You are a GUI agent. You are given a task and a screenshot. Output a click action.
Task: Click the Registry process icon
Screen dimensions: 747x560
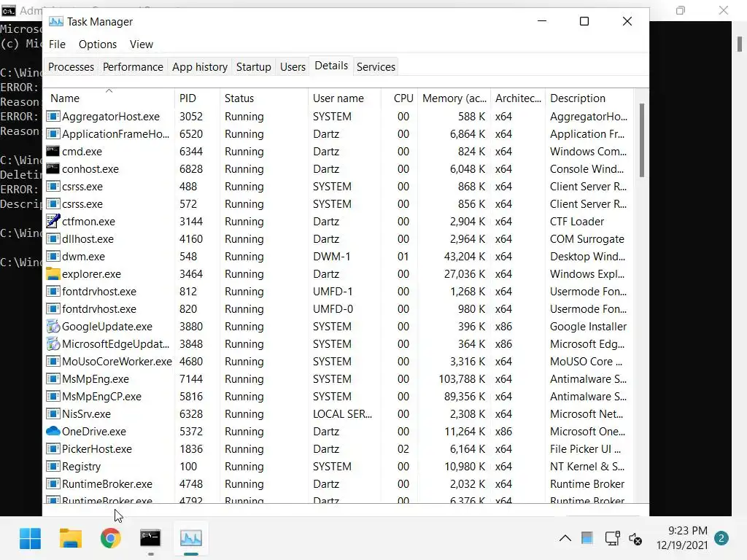coord(53,467)
